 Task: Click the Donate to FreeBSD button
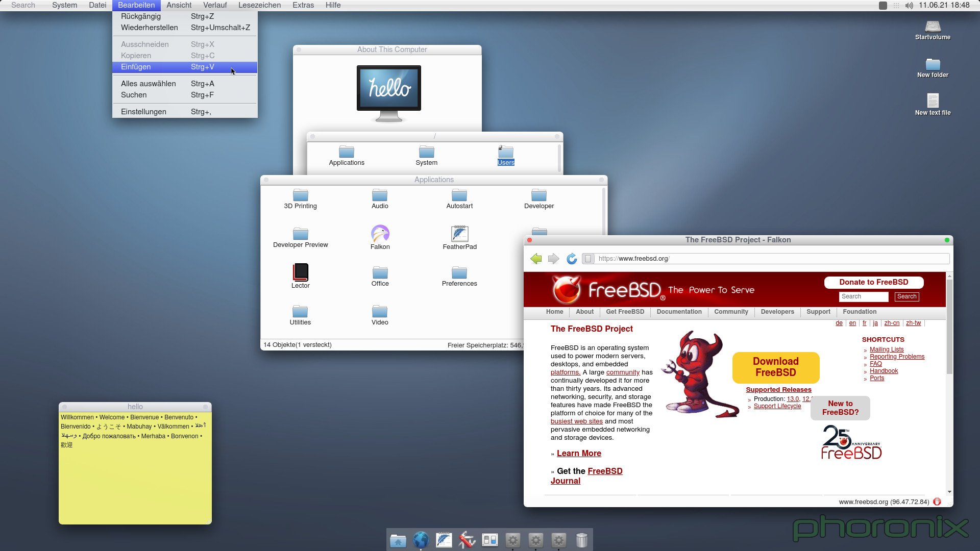point(874,281)
